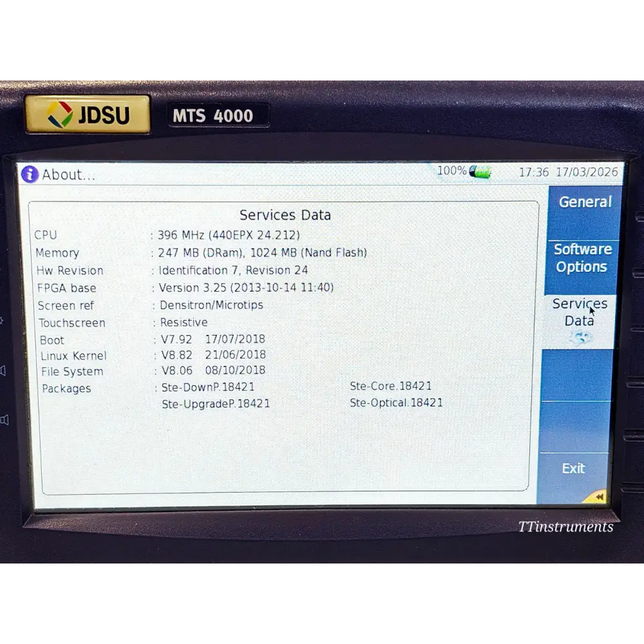Click the battery charge icon
Screen dimensions: 644x644
click(x=480, y=172)
